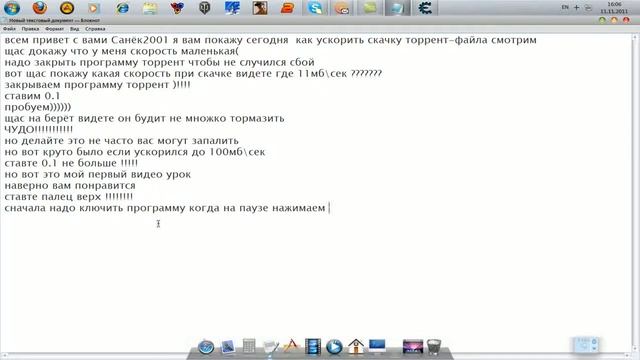Switch to Skype in the taskbar

(315, 8)
